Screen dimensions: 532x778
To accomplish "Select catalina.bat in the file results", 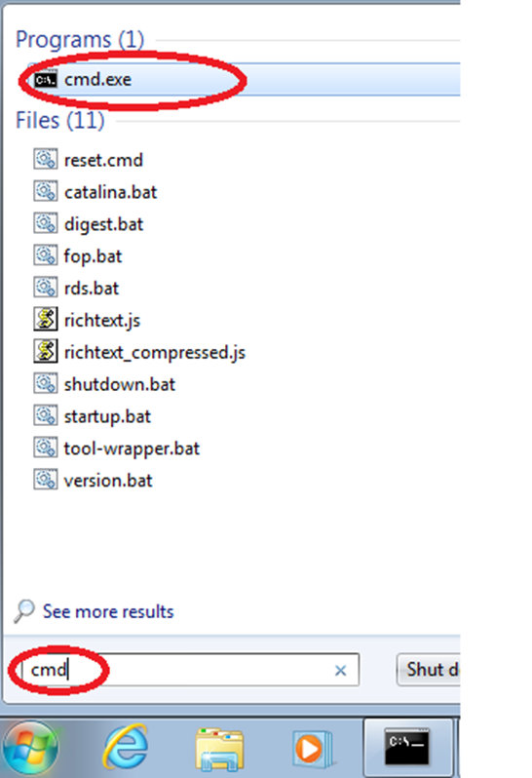I will pos(110,192).
